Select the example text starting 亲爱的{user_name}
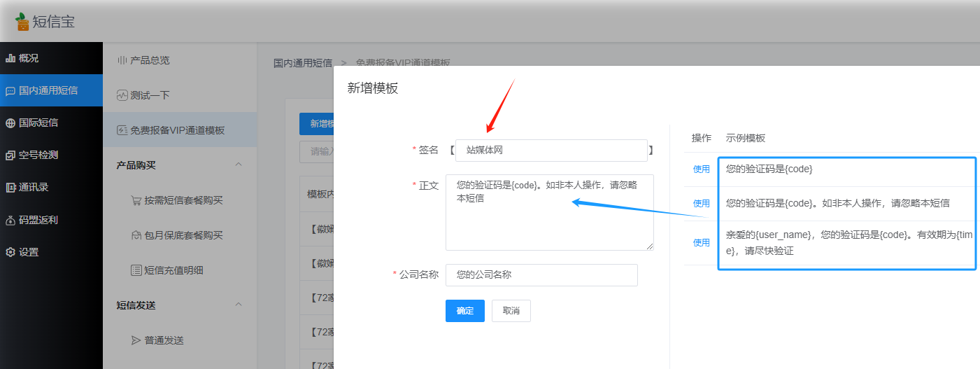This screenshot has height=369, width=980. pyautogui.click(x=849, y=243)
